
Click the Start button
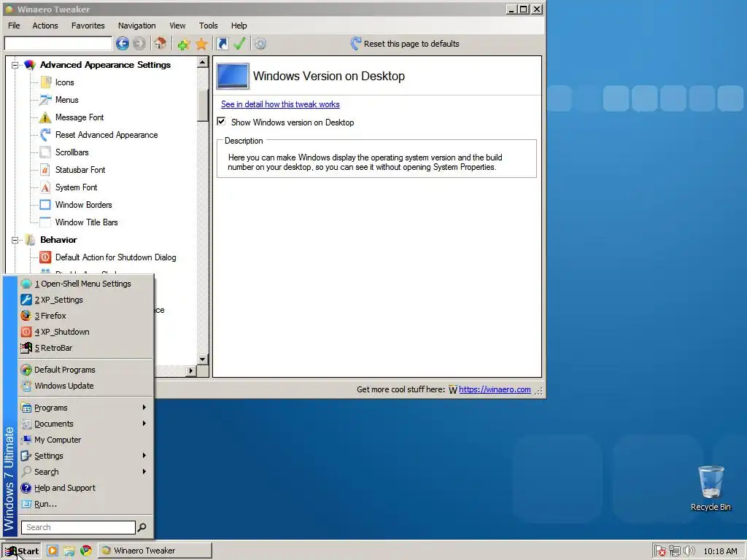click(x=21, y=551)
